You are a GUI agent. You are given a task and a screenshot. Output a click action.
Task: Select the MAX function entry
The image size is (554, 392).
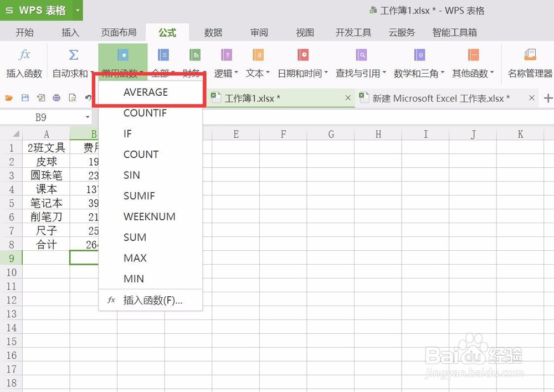click(x=135, y=258)
